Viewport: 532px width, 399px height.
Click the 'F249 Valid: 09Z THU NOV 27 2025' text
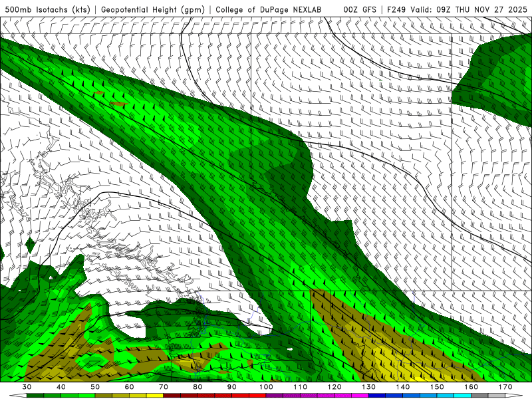click(x=457, y=9)
